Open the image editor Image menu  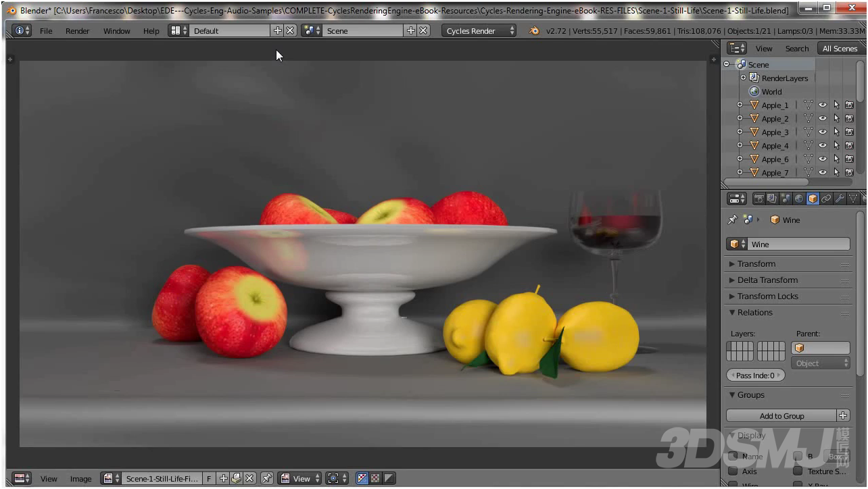point(80,479)
